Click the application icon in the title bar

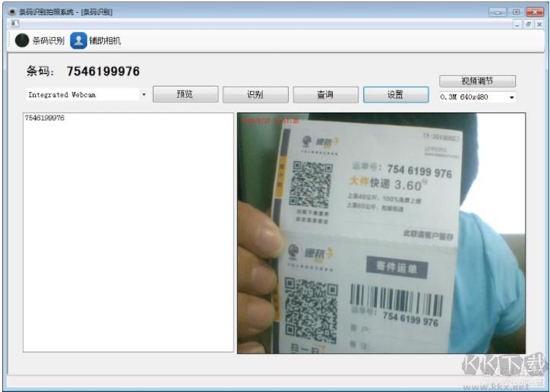[x=12, y=12]
